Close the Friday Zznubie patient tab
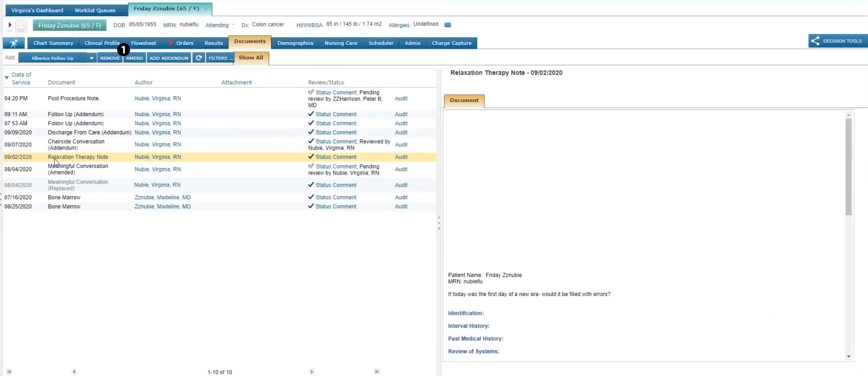 [x=205, y=9]
